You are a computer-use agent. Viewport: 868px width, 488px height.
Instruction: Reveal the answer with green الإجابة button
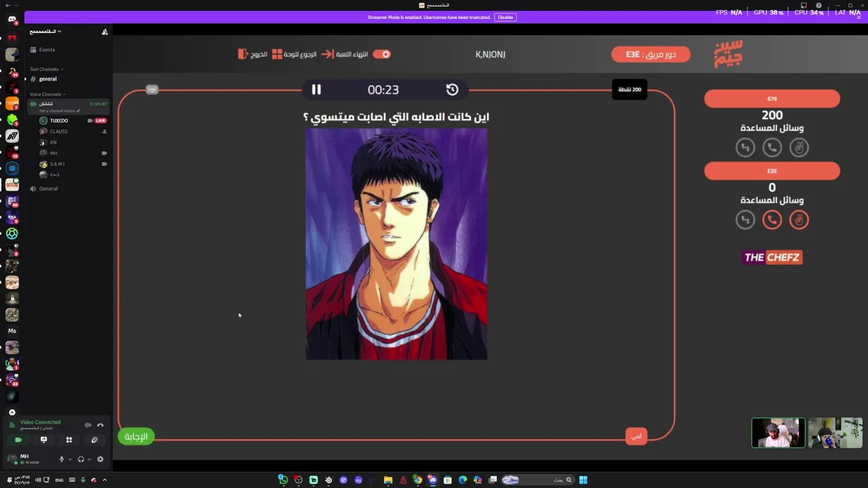pos(136,436)
